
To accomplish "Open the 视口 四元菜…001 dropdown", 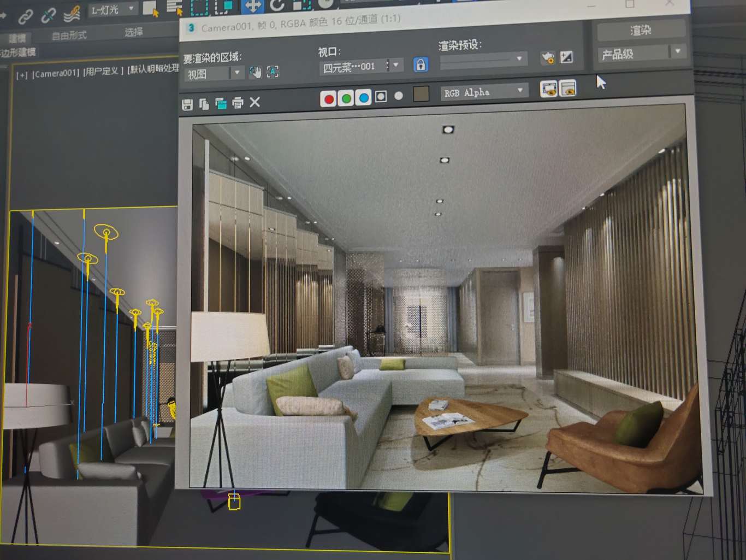I will [361, 66].
